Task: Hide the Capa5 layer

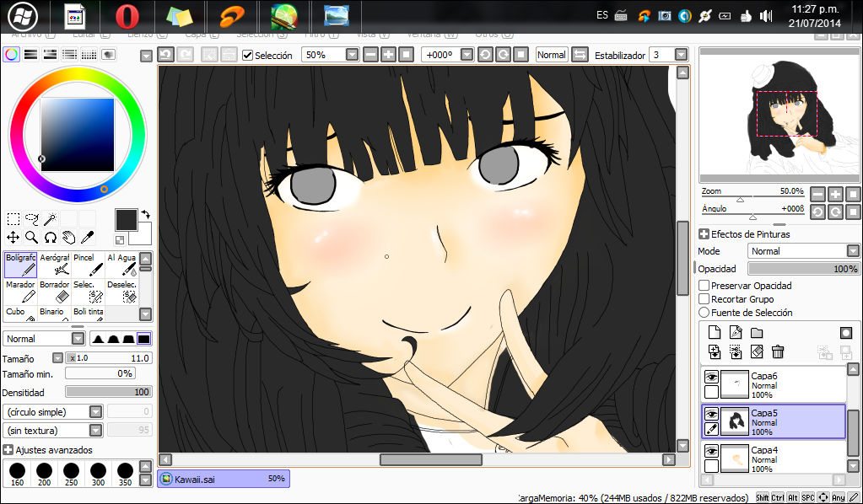Action: (x=712, y=413)
